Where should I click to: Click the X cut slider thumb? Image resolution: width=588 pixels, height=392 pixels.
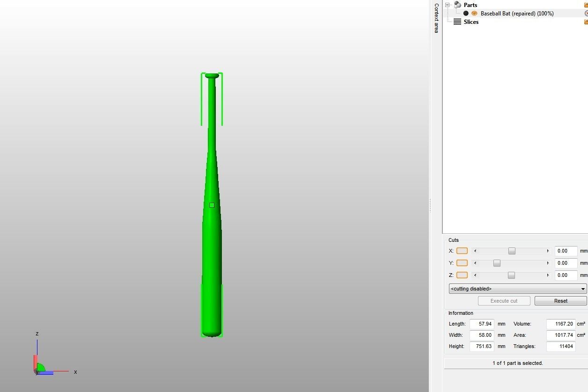pos(512,251)
